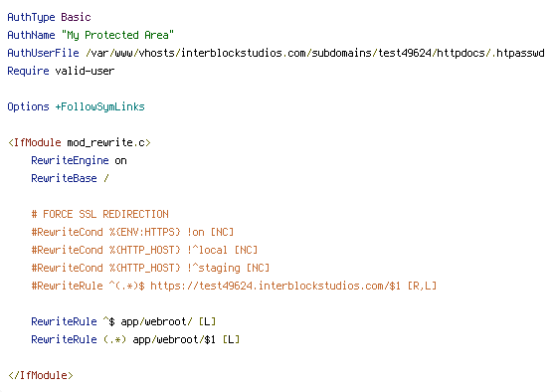Click the .htpasswd filename in the path

click(518, 53)
